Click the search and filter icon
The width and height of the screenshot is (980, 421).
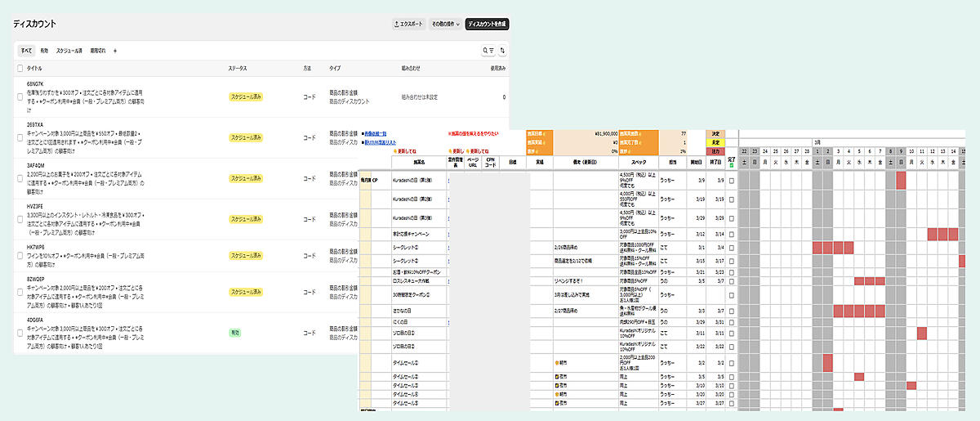(x=488, y=51)
